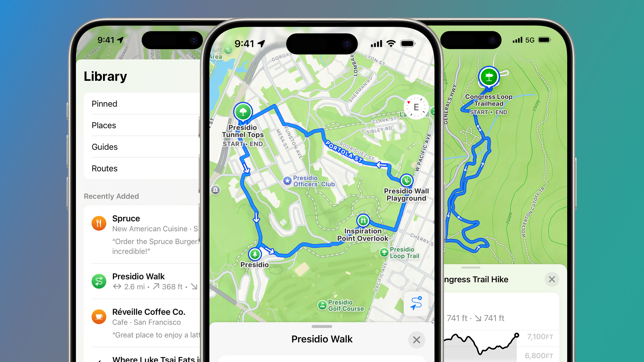Expand the Recently Added section
Image resolution: width=644 pixels, height=362 pixels.
(112, 196)
